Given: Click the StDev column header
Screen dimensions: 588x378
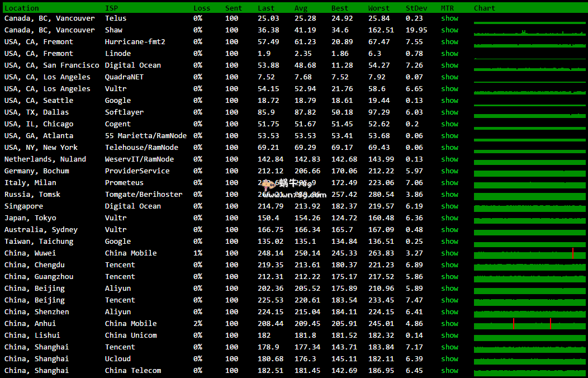Looking at the screenshot, I should pos(416,8).
